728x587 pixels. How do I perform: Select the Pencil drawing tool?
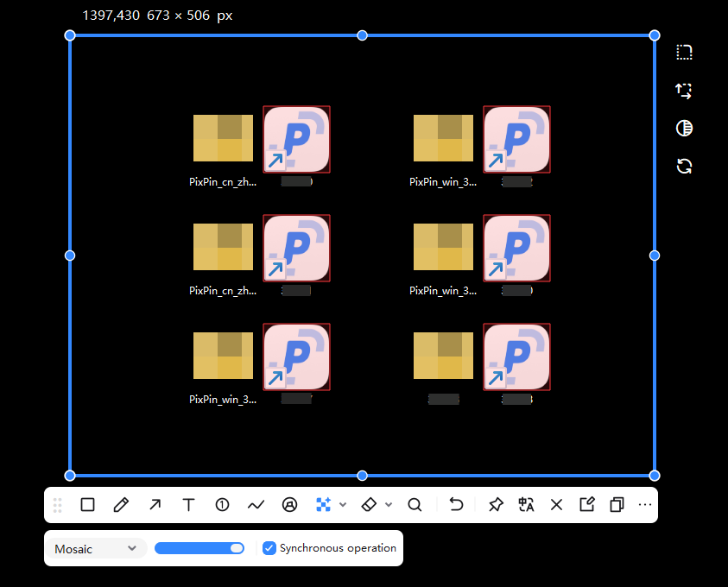click(x=121, y=504)
